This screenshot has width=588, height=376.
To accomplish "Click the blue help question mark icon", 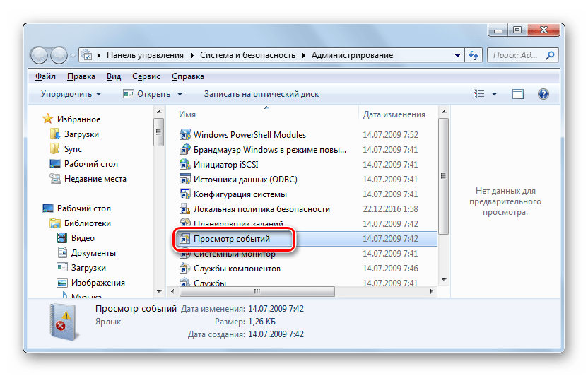I will [x=543, y=94].
